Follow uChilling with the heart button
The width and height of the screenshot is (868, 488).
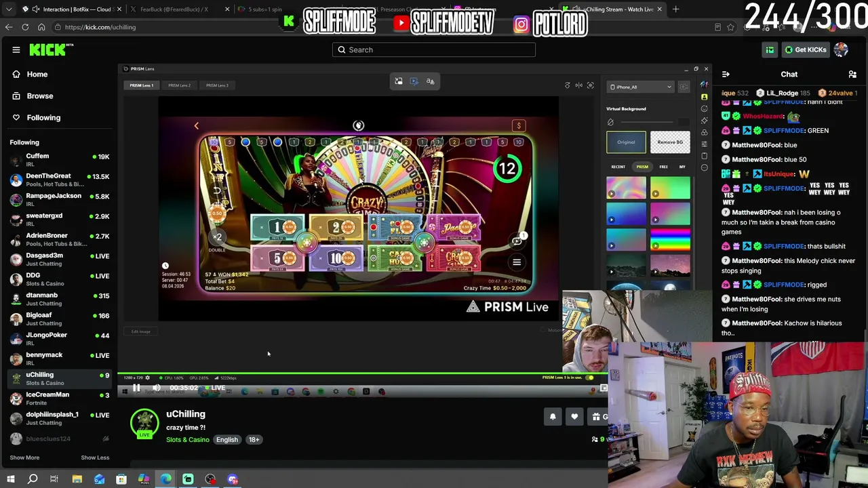pyautogui.click(x=574, y=417)
